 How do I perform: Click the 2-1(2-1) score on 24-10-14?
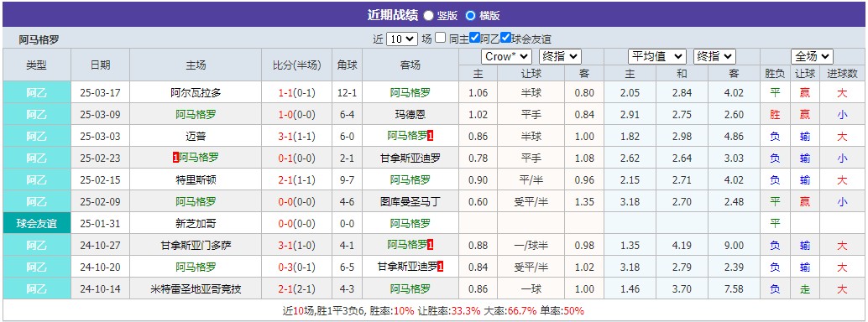pyautogui.click(x=296, y=288)
